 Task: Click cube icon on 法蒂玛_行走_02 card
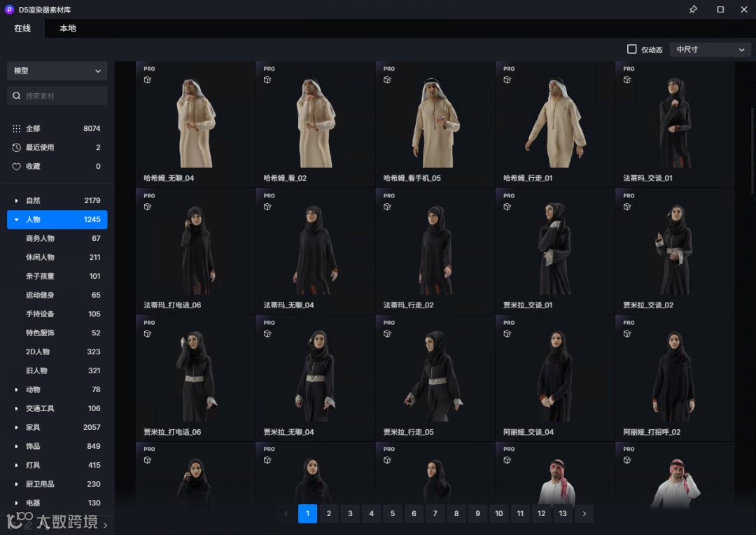pos(387,207)
